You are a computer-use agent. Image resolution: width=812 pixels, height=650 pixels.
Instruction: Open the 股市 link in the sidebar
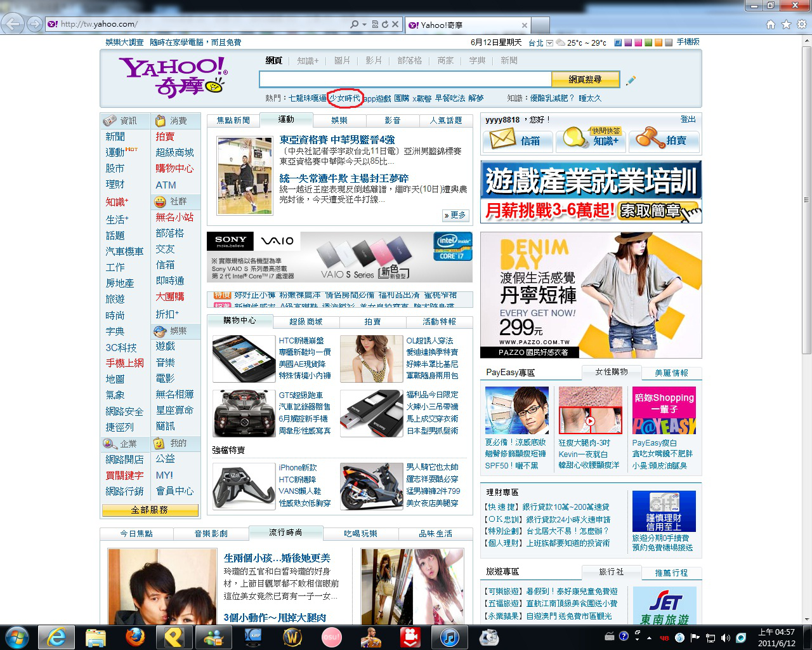(115, 168)
